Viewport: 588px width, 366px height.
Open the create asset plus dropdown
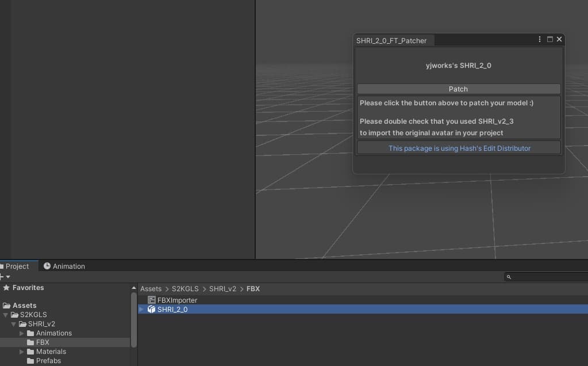pos(5,277)
